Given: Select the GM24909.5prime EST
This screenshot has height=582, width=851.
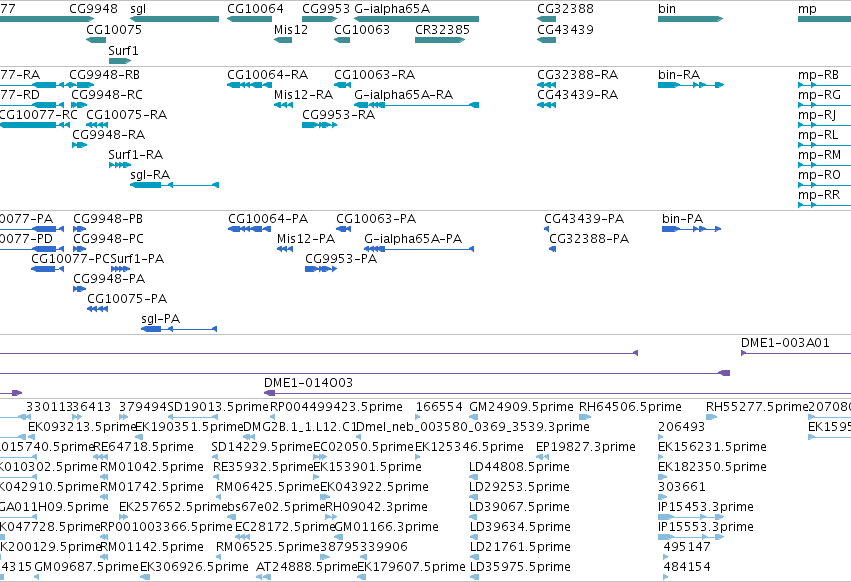Looking at the screenshot, I should (474, 417).
